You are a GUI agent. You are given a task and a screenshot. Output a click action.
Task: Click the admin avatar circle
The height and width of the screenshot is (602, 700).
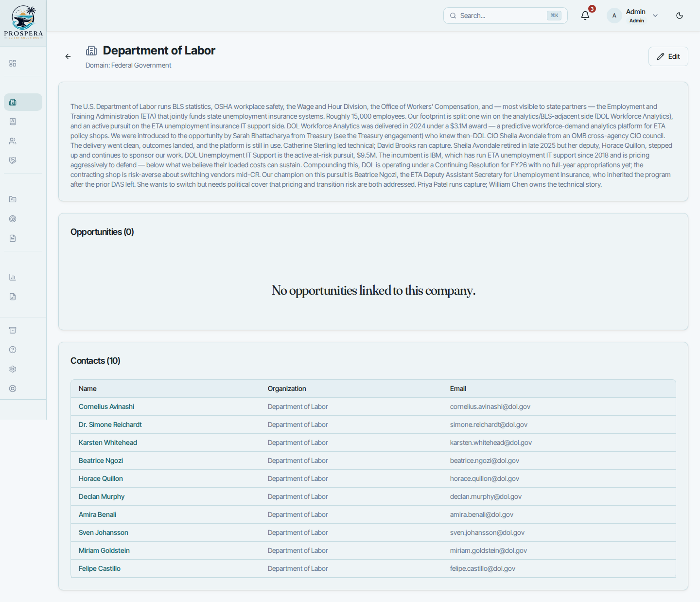(614, 16)
